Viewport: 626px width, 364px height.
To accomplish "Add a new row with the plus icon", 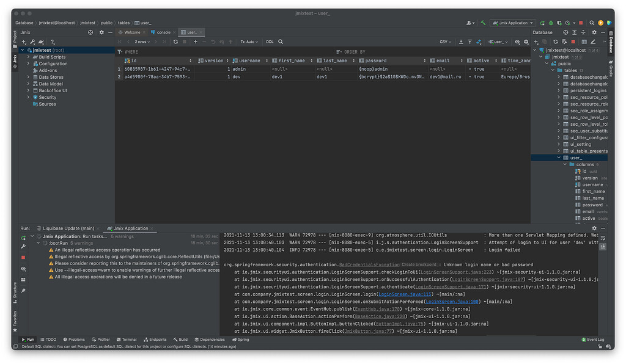I will click(x=195, y=42).
